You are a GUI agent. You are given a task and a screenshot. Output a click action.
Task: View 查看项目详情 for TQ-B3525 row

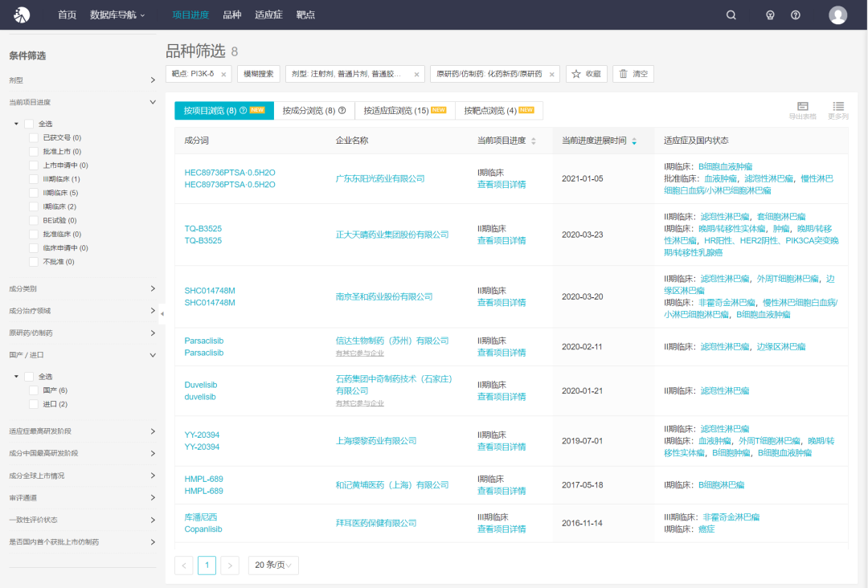tap(502, 241)
